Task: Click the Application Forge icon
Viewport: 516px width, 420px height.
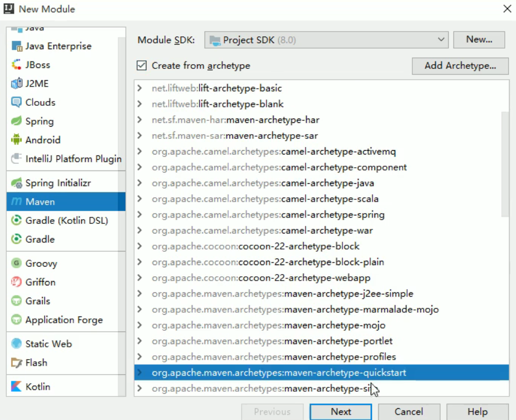Action: pos(17,320)
